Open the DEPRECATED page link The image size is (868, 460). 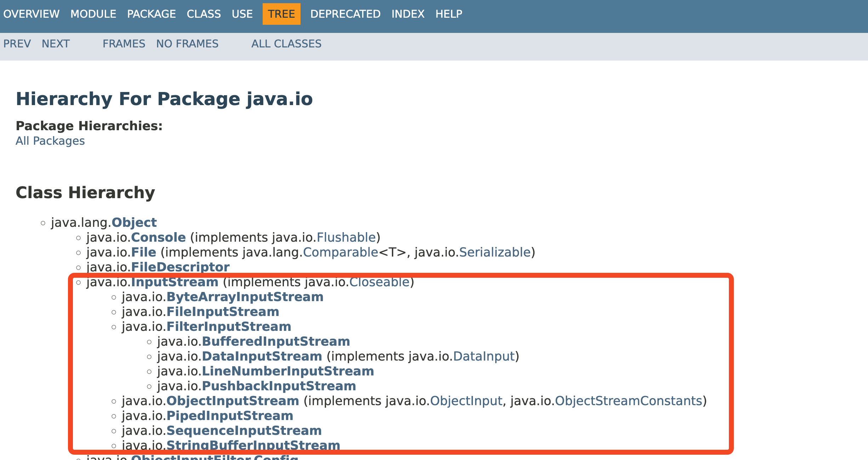pyautogui.click(x=345, y=14)
